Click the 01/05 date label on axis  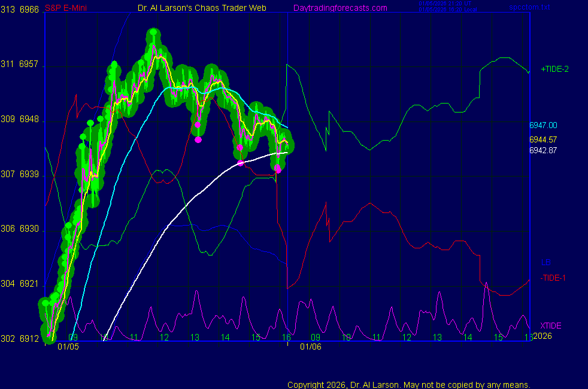pyautogui.click(x=68, y=347)
